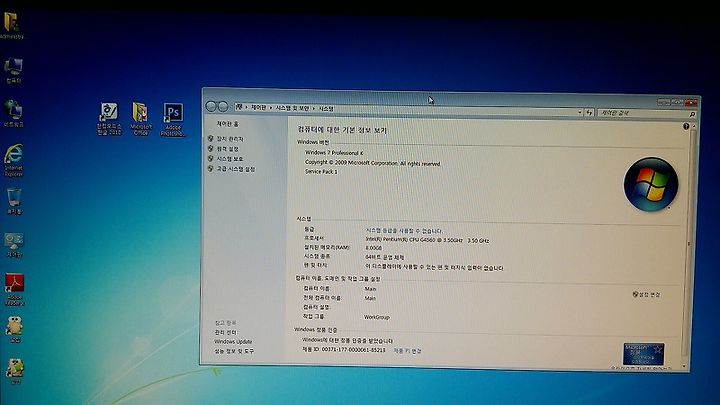This screenshot has width=720, height=405.
Task: Select the product ID text
Action: coord(343,350)
